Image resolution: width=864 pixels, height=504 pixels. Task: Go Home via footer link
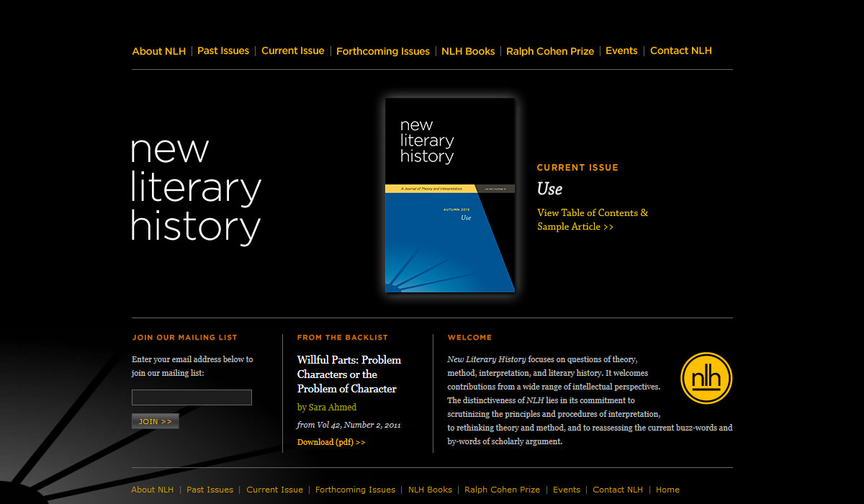[667, 490]
